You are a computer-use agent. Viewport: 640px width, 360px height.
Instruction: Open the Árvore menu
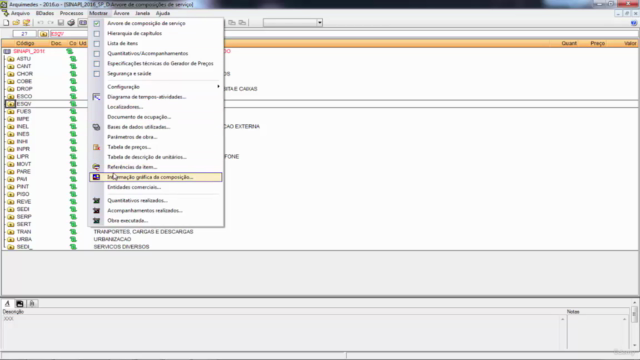[122, 13]
